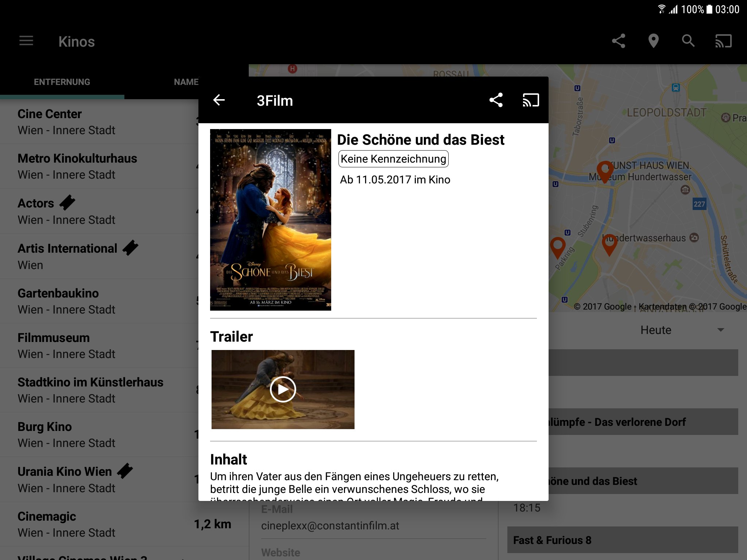The height and width of the screenshot is (560, 747).
Task: Tap share icon in Kinos toolbar
Action: (x=619, y=41)
